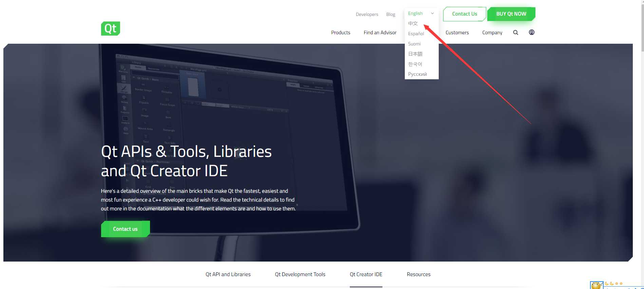Image resolution: width=644 pixels, height=289 pixels.
Task: Open the search magnifier icon
Action: tap(515, 33)
